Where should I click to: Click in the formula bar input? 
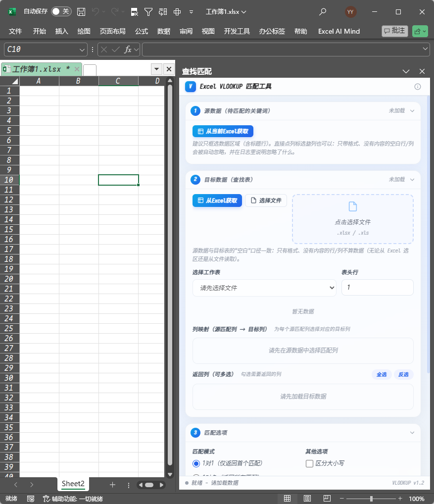tap(282, 50)
